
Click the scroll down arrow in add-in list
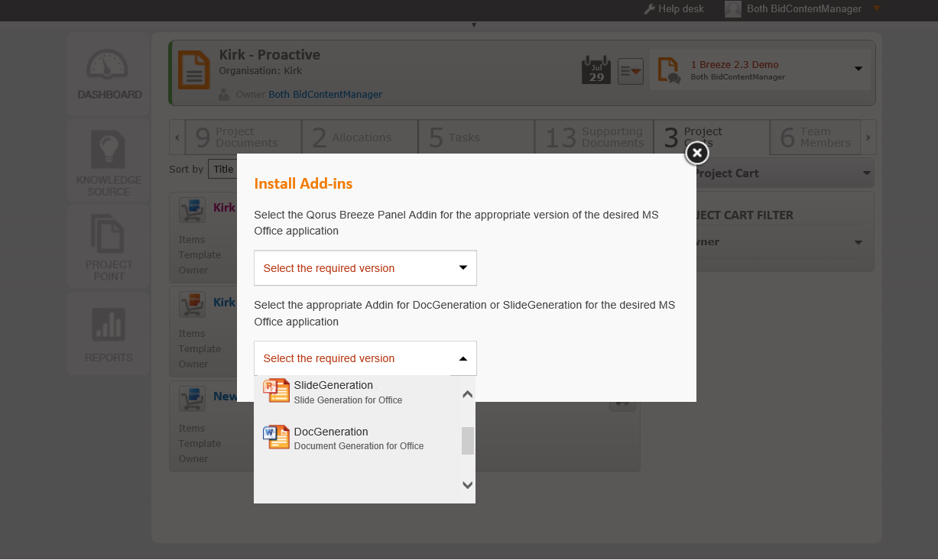coord(468,484)
